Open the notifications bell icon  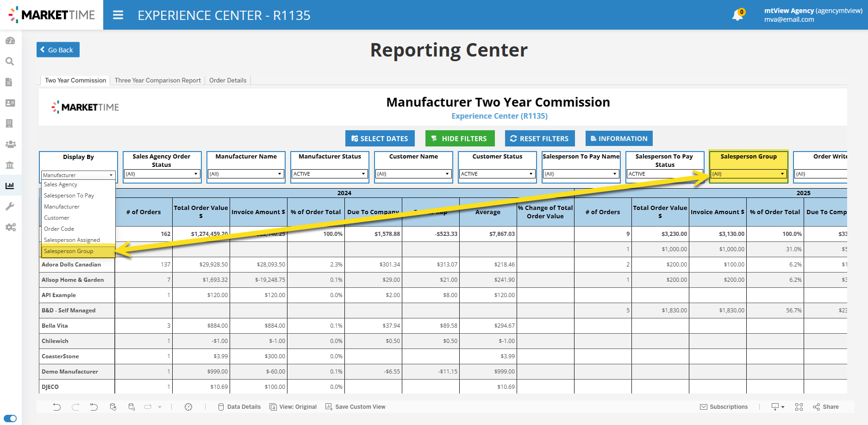(737, 15)
